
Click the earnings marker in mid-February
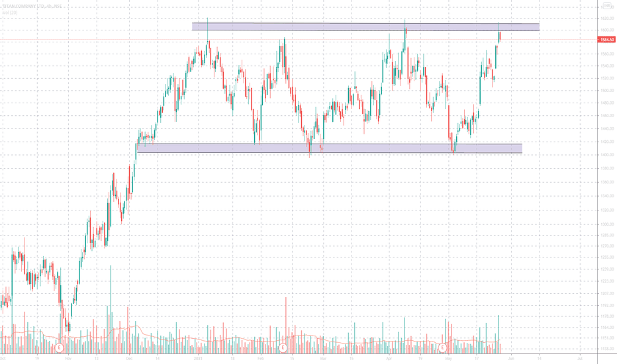[x=283, y=347]
